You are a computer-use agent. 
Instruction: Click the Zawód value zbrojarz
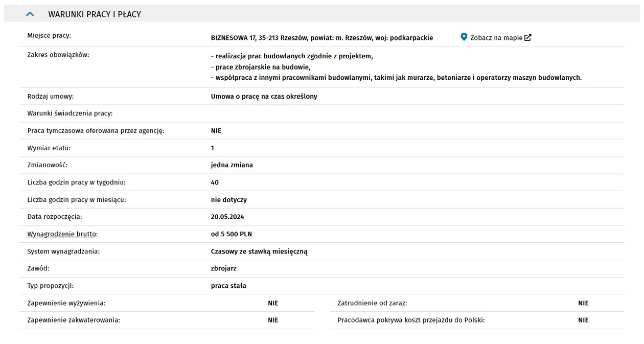(x=223, y=268)
